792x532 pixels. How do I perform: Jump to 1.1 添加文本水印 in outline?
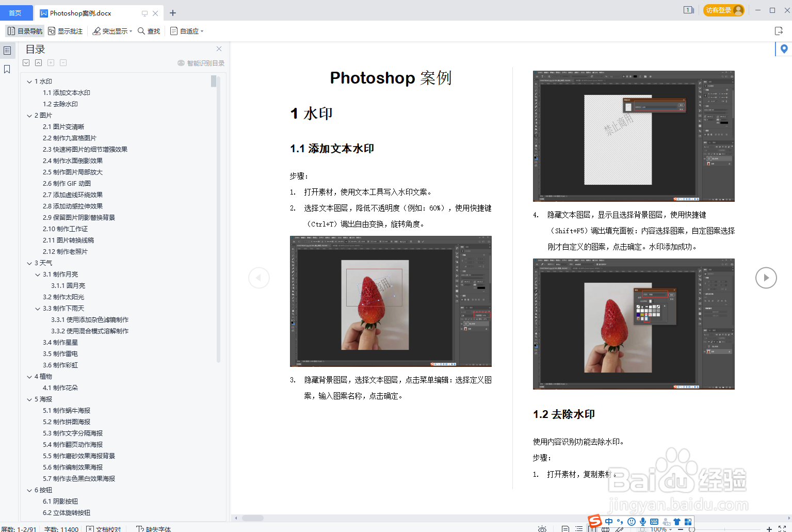click(x=67, y=93)
